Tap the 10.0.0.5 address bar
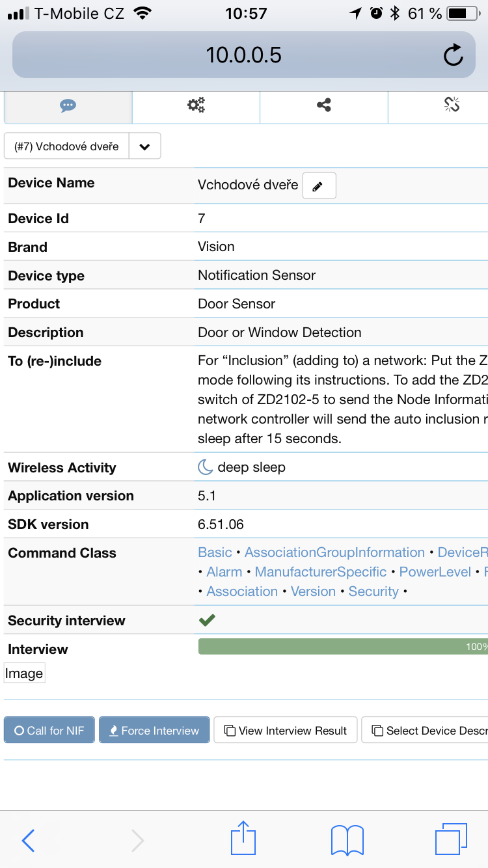 (243, 55)
